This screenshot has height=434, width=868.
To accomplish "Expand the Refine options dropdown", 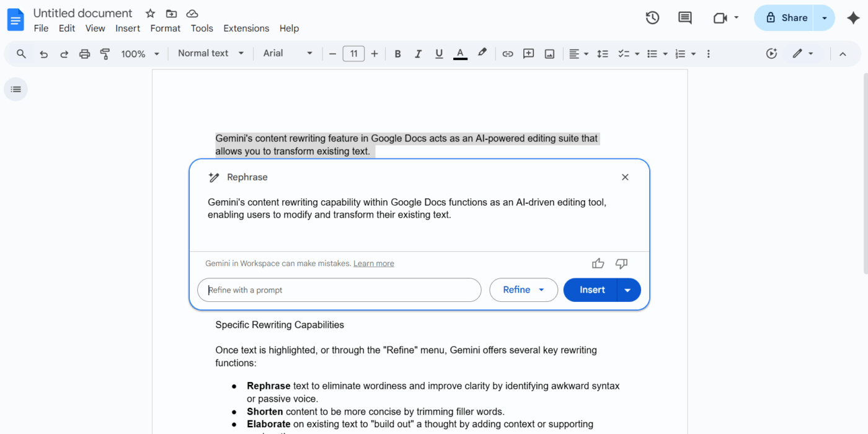I will point(523,290).
